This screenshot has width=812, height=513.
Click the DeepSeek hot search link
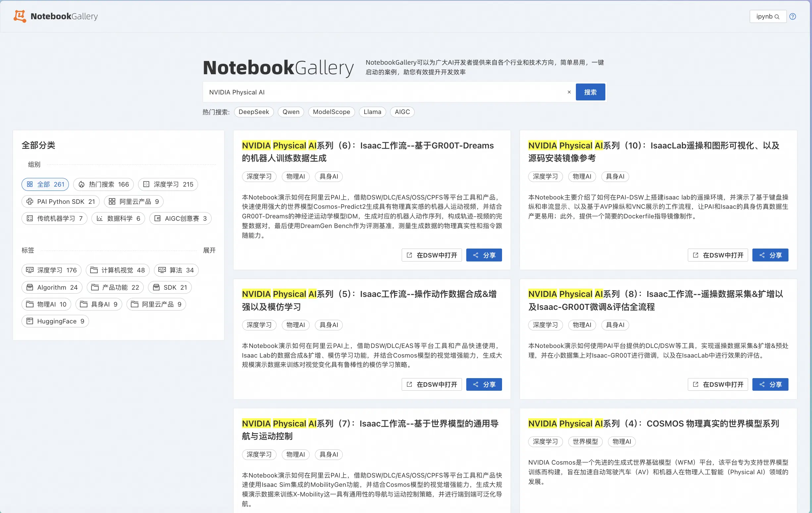point(254,112)
